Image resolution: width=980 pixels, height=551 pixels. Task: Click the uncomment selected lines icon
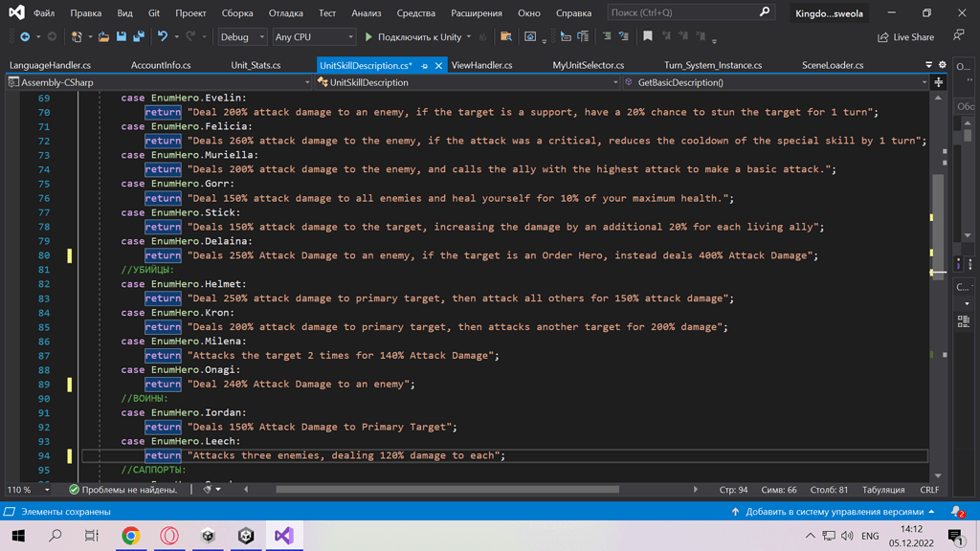(x=624, y=37)
